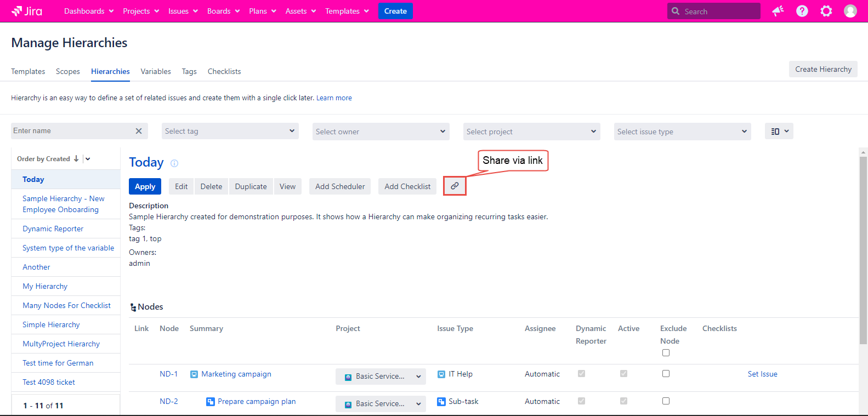This screenshot has height=416, width=868.
Task: Click the Jira logo
Action: click(x=27, y=11)
